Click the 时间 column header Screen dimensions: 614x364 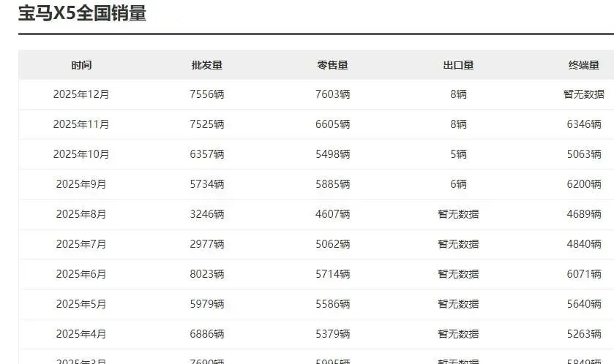pos(81,65)
